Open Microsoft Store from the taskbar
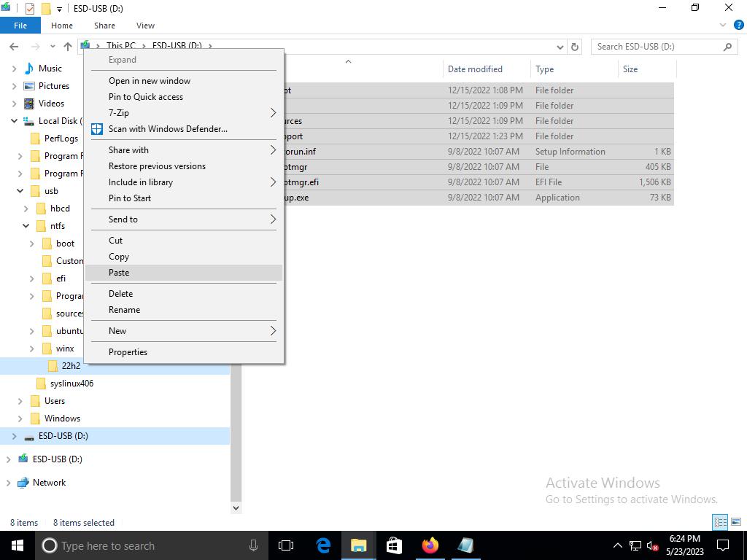Image resolution: width=747 pixels, height=560 pixels. point(394,545)
